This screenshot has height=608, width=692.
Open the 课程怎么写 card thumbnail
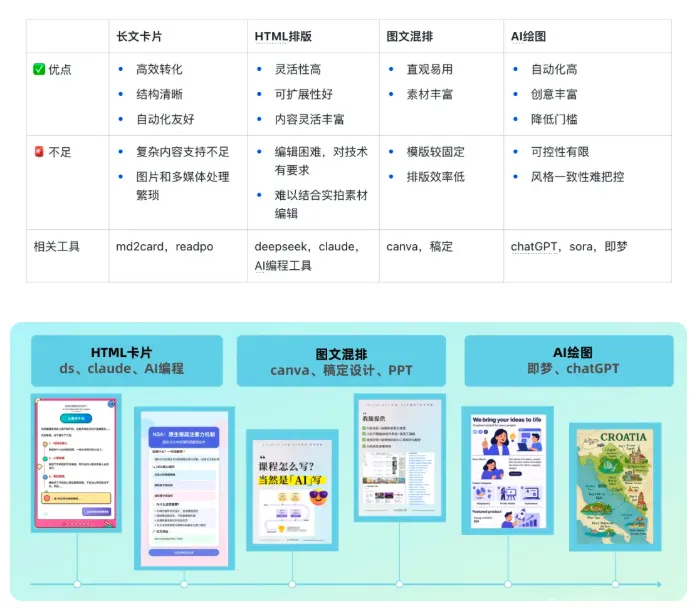pyautogui.click(x=292, y=490)
